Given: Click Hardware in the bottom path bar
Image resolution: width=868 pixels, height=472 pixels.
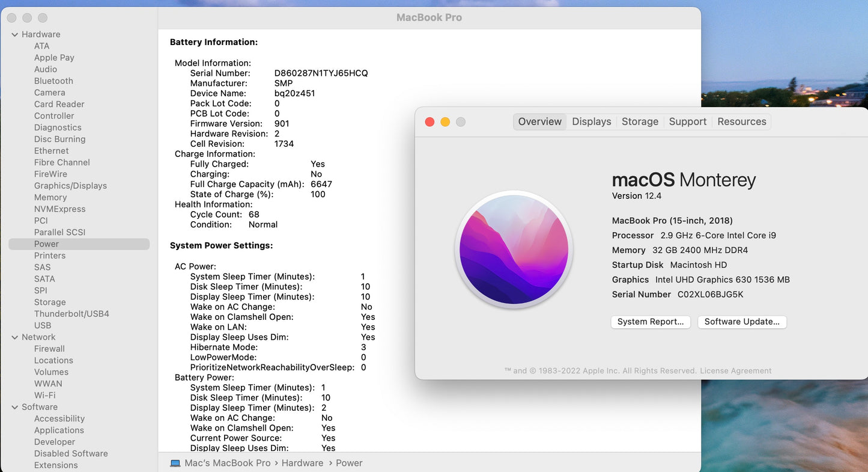Looking at the screenshot, I should (x=302, y=463).
